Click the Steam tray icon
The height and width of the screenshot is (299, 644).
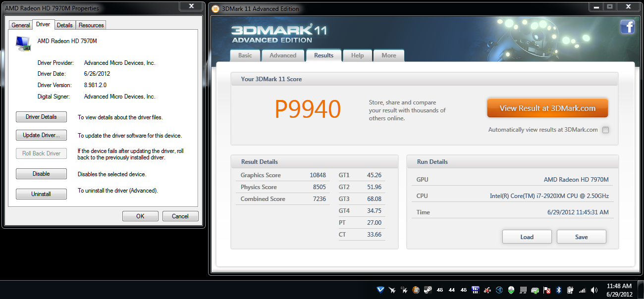click(x=428, y=290)
